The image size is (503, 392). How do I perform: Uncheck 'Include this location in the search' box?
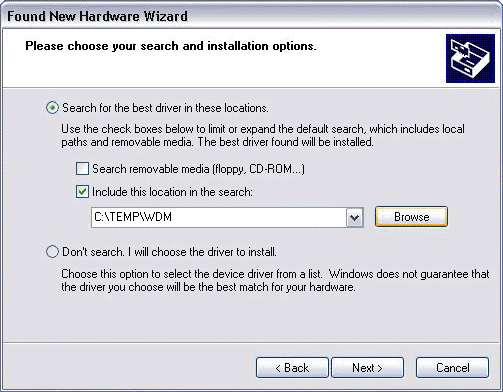pyautogui.click(x=82, y=192)
